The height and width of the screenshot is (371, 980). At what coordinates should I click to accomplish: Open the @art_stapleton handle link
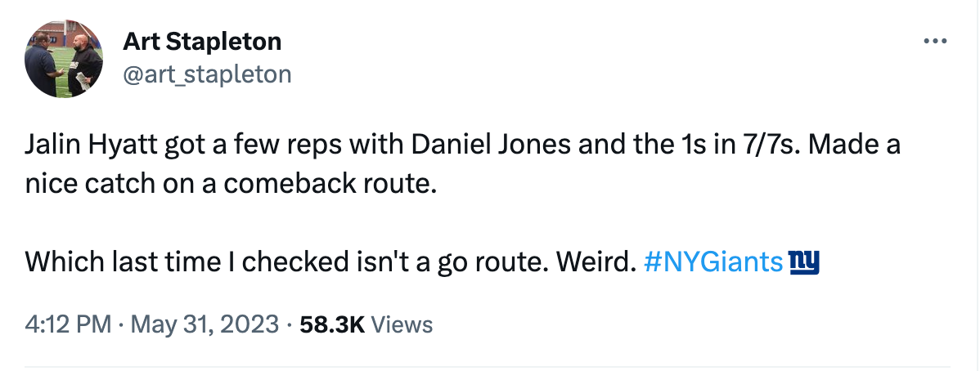[206, 74]
